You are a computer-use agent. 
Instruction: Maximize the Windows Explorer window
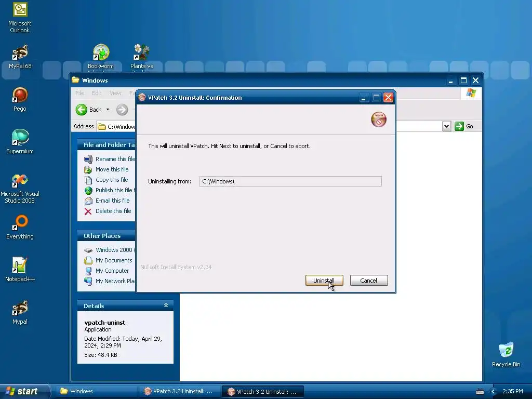click(x=463, y=81)
